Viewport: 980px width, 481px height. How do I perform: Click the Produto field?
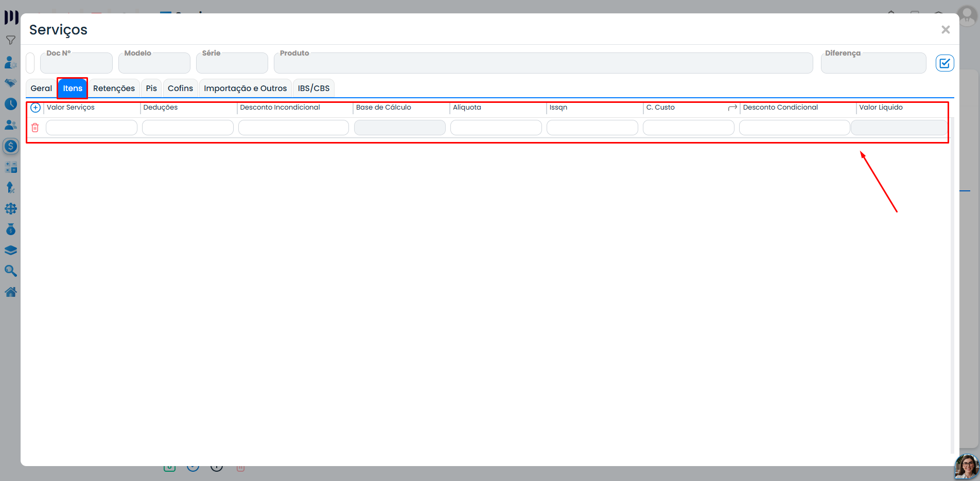point(544,63)
